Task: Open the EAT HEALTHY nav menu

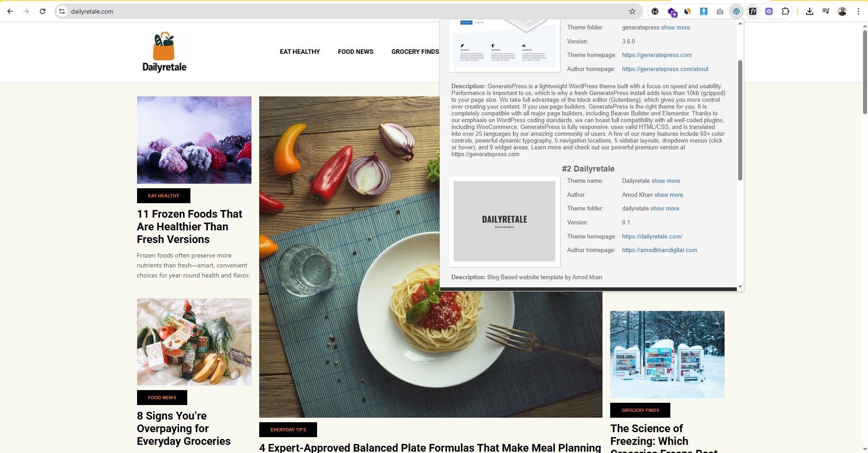Action: click(299, 52)
